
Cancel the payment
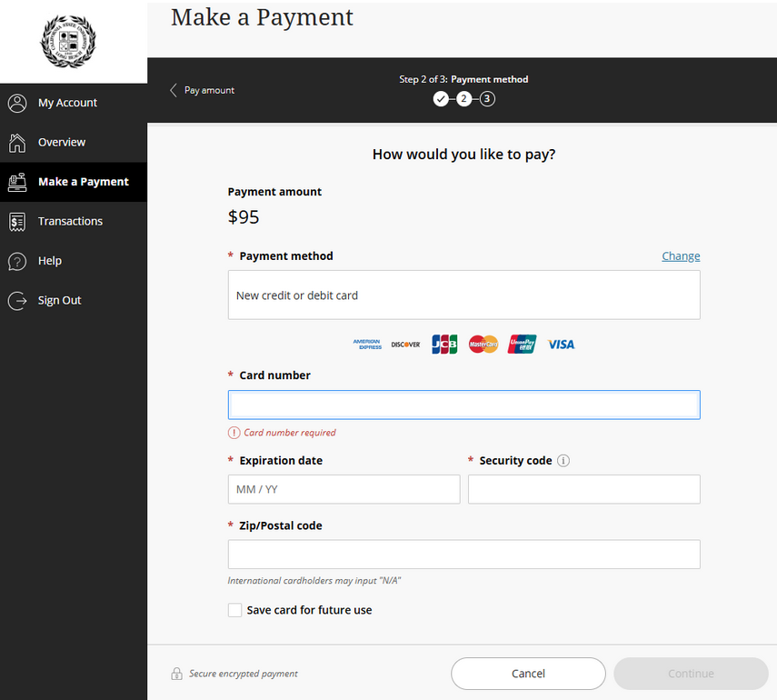coord(528,673)
